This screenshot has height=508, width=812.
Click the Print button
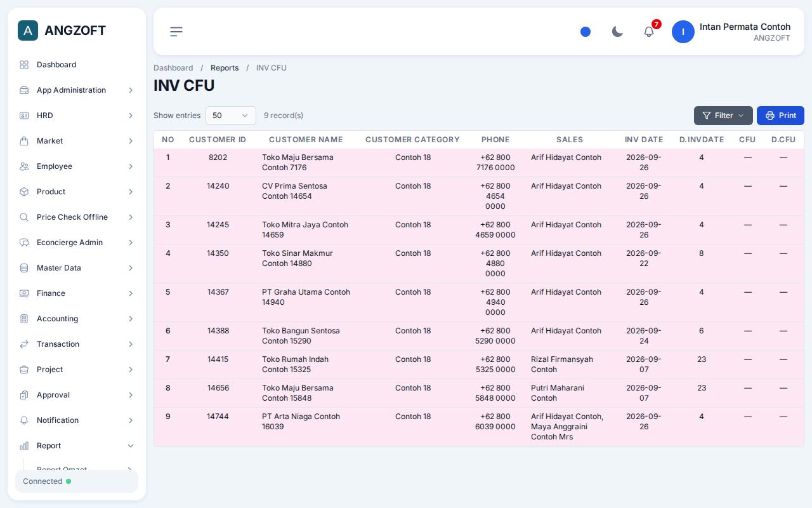(780, 116)
